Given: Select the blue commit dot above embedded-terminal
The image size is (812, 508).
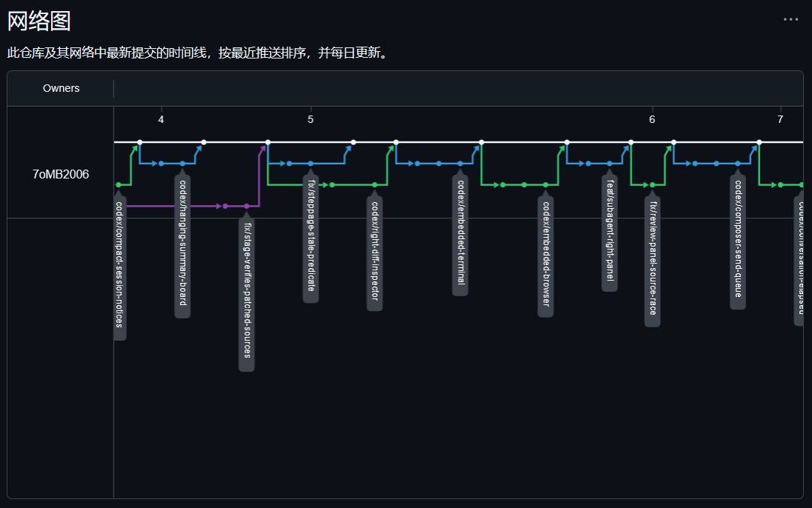Looking at the screenshot, I should coord(460,164).
